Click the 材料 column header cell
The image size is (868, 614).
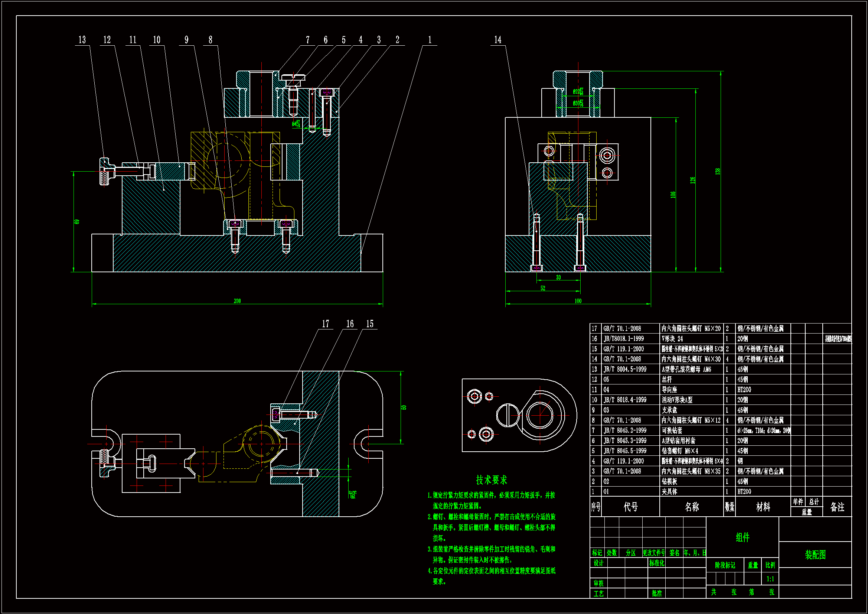coord(763,507)
